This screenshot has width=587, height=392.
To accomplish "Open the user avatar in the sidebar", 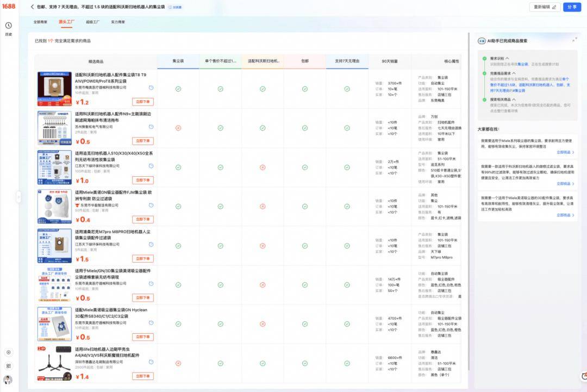I will pyautogui.click(x=8, y=379).
